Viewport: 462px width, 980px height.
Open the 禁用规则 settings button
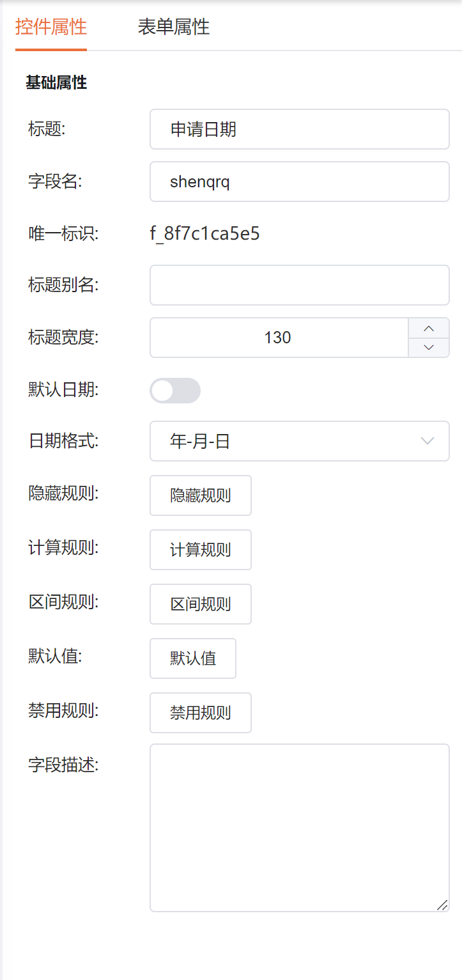[201, 713]
